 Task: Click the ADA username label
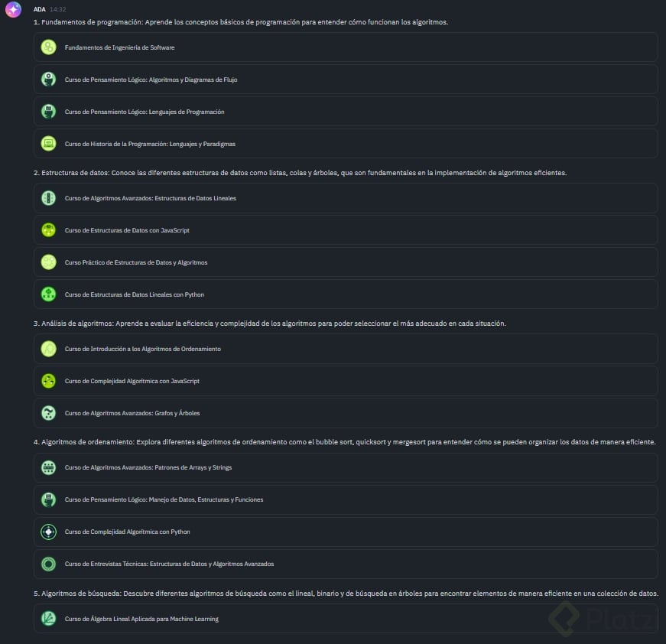pos(40,9)
